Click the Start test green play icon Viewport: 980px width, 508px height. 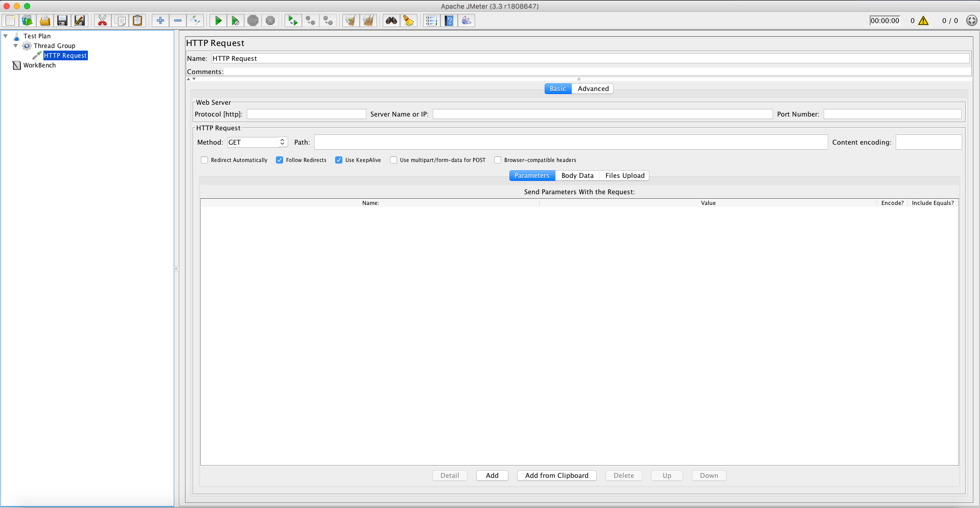[218, 20]
